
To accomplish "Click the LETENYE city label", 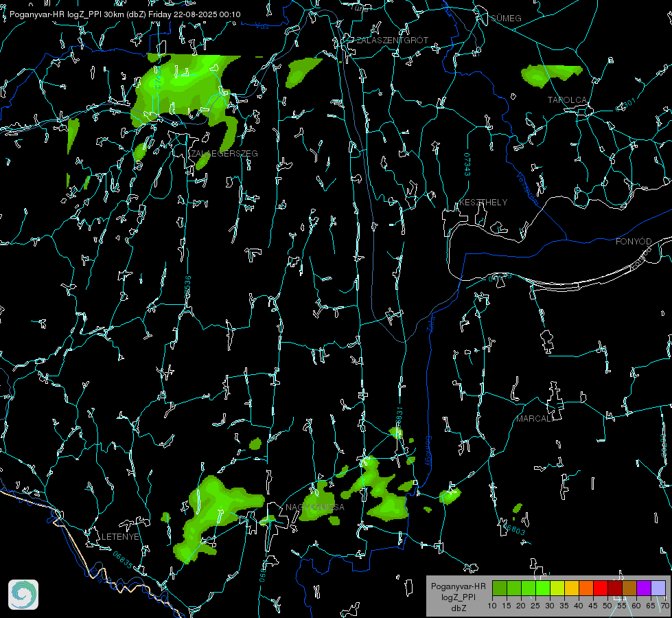I will (120, 536).
